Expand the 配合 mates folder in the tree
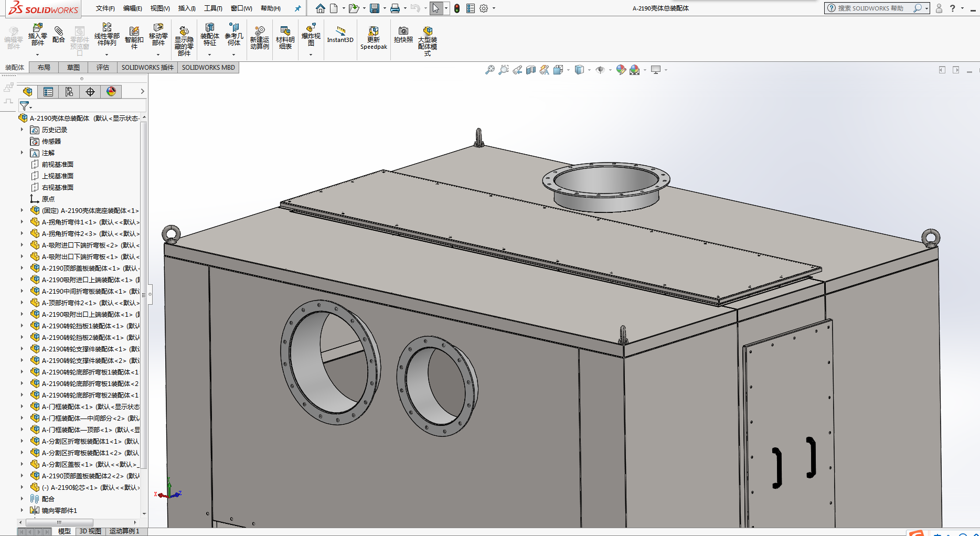980x536 pixels. coord(22,499)
